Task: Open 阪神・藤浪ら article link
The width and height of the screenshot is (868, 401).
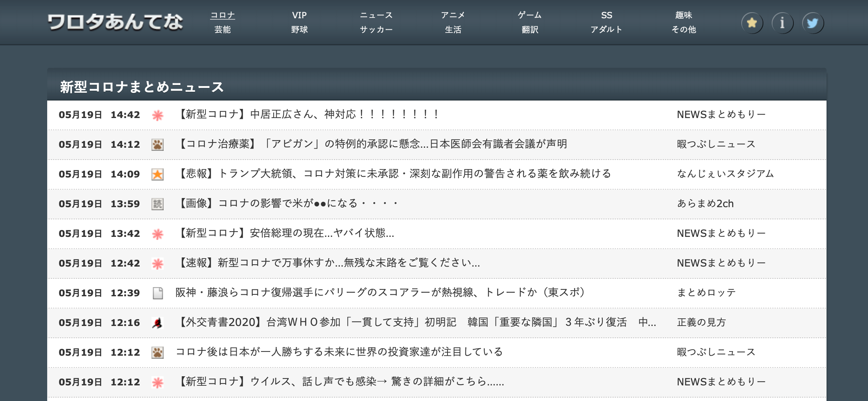Action: tap(380, 292)
